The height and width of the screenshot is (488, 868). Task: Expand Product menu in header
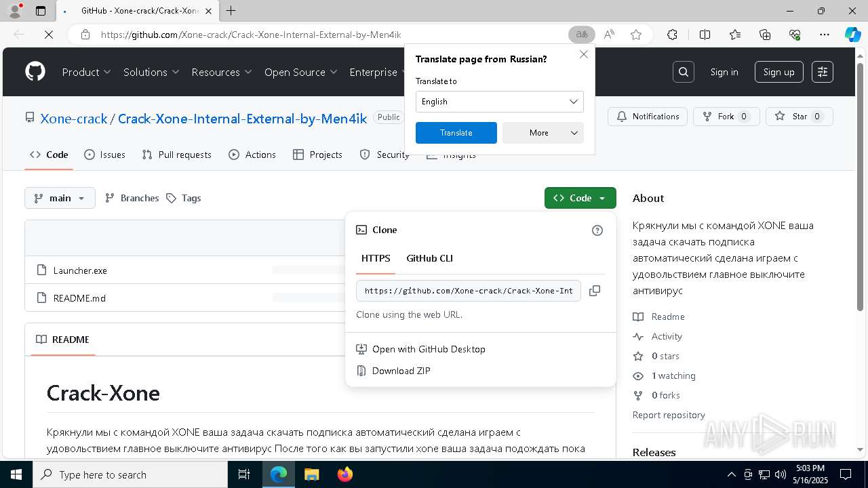click(86, 72)
